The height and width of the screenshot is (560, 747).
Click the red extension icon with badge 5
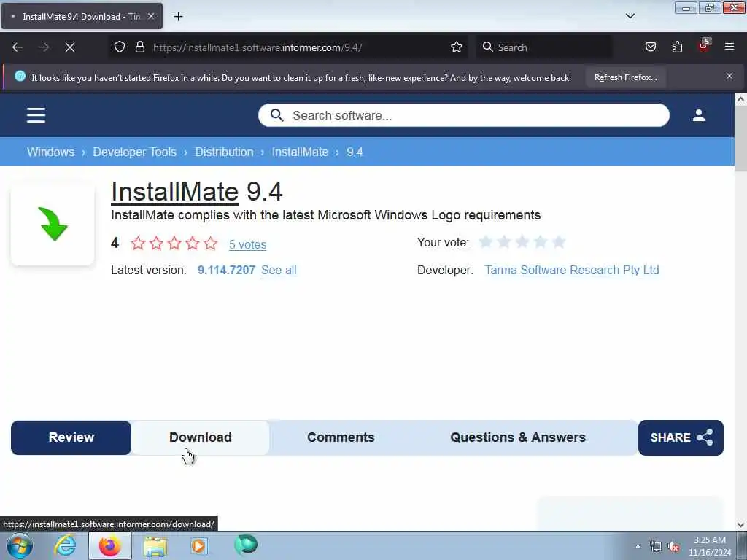coord(704,46)
